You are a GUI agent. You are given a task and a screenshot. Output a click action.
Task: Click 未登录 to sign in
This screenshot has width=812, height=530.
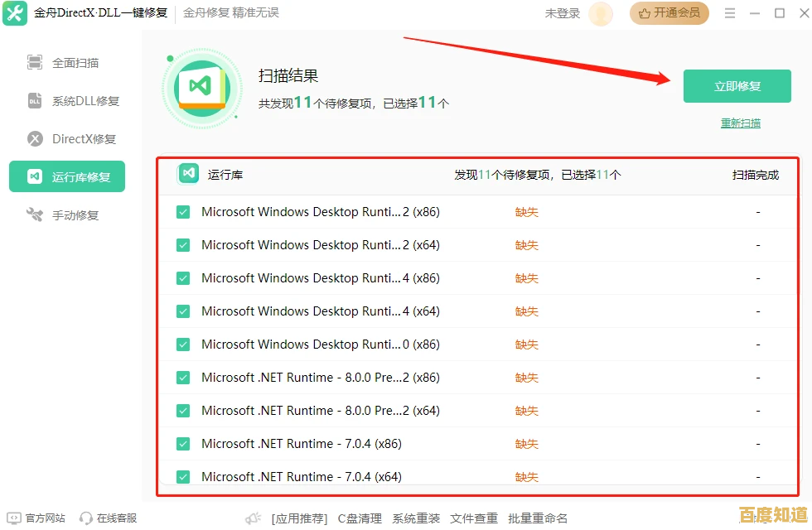click(x=564, y=13)
